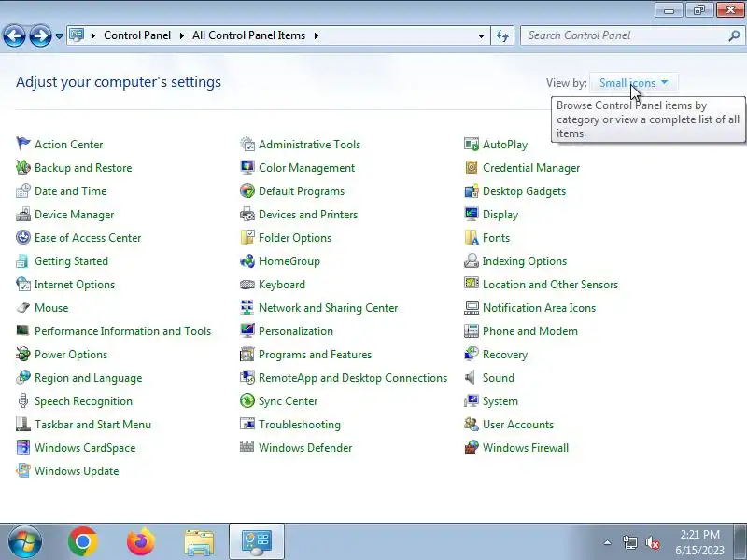Click the Devices and Printers icon
The width and height of the screenshot is (747, 560).
[247, 214]
